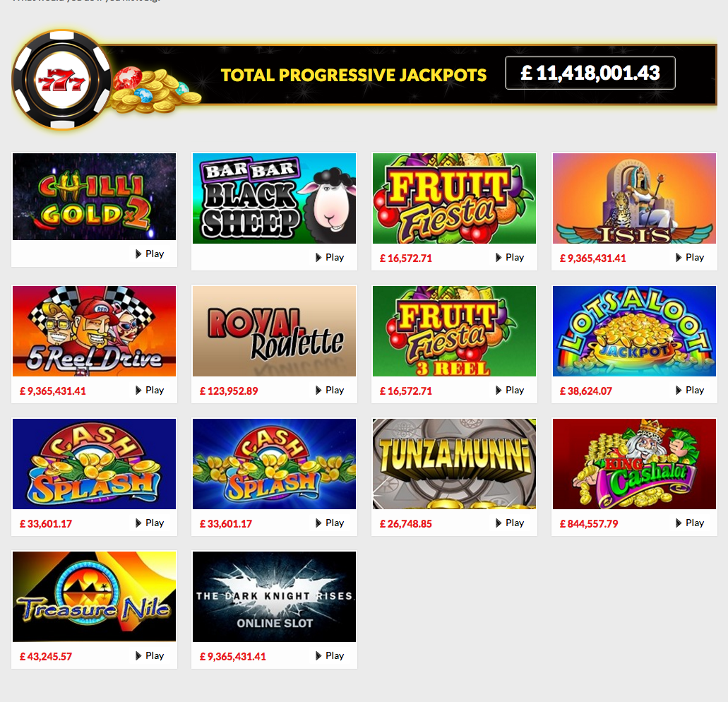Screen dimensions: 728x702
Task: Click the Play arrow icon under Fruit Fiesta
Action: (x=499, y=258)
